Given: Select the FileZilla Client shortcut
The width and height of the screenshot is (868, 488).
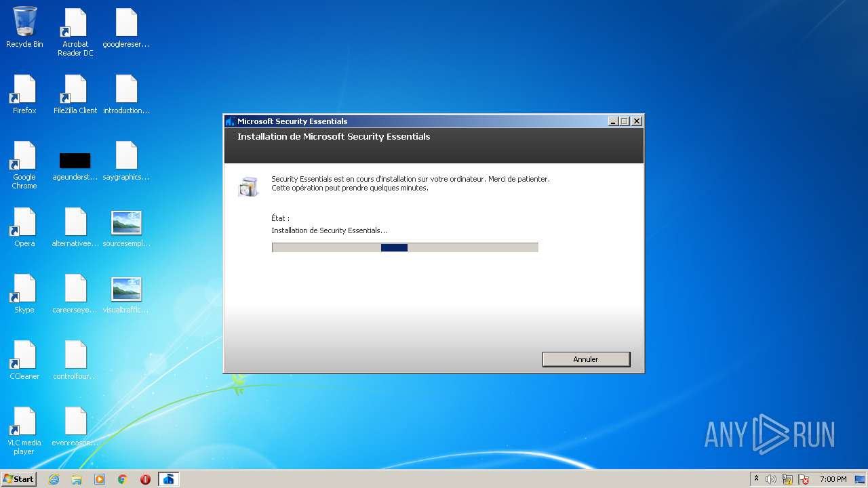Looking at the screenshot, I should click(75, 94).
